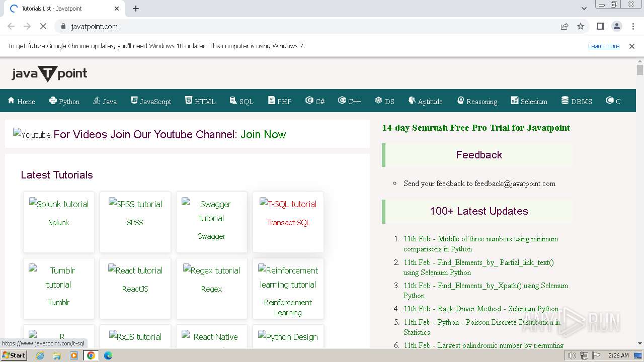This screenshot has width=644, height=362.
Task: Open the Reasoning menu item
Action: 477,101
